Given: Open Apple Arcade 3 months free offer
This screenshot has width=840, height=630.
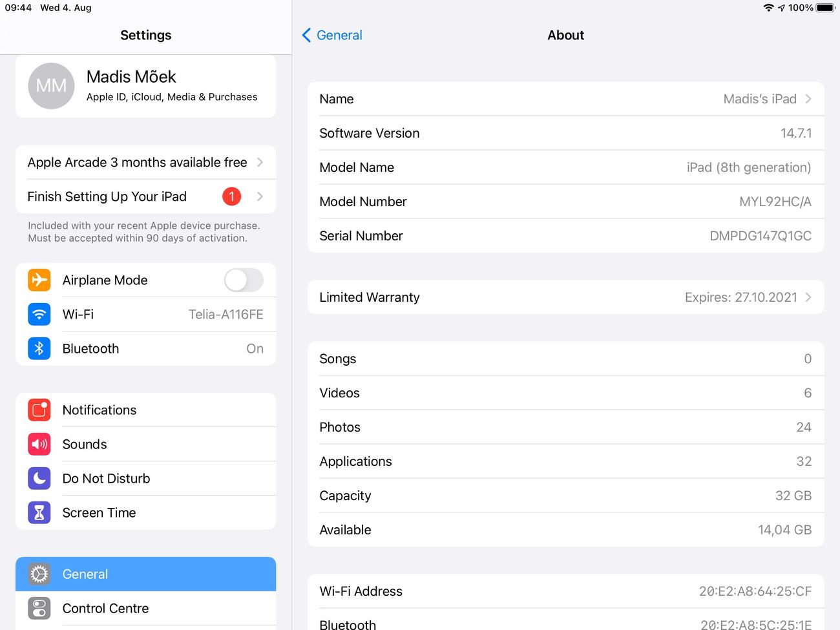Looking at the screenshot, I should tap(145, 162).
